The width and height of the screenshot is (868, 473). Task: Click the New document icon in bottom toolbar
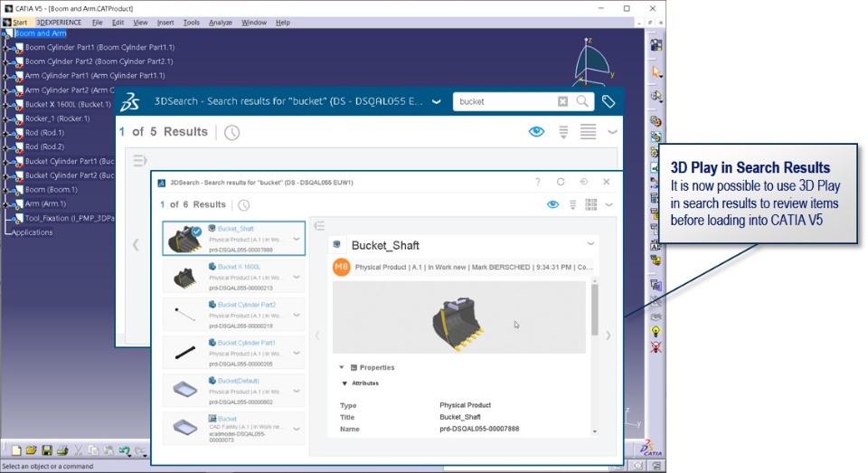(16, 451)
